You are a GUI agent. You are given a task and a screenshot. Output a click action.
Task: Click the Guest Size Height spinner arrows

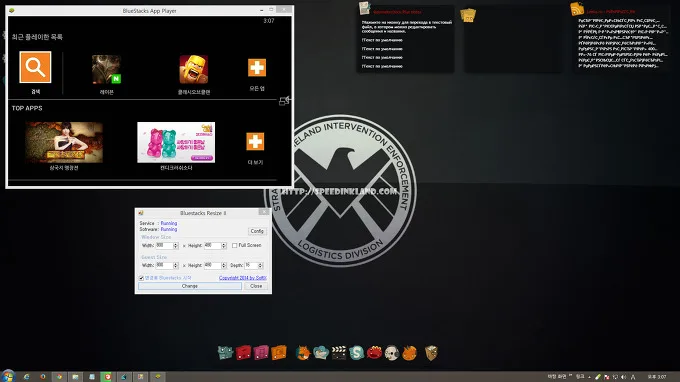pos(224,265)
